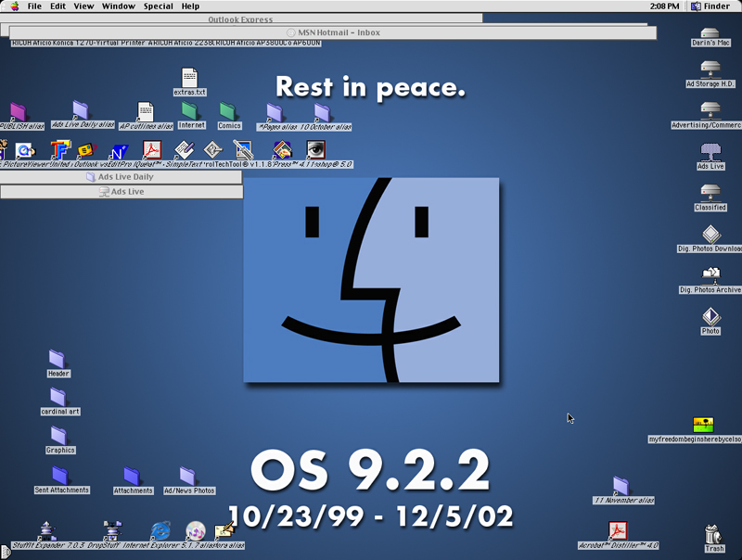This screenshot has height=560, width=742.
Task: Select the Sent Attachments folder
Action: [x=60, y=476]
